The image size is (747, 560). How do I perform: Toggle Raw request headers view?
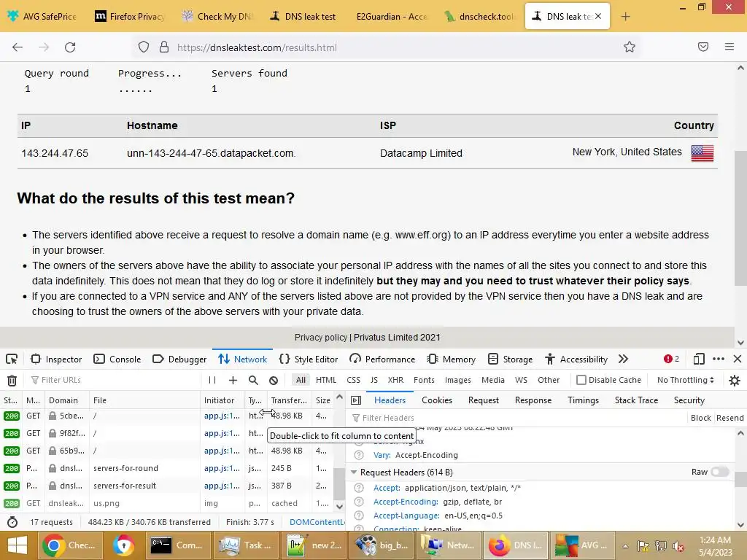pyautogui.click(x=720, y=472)
